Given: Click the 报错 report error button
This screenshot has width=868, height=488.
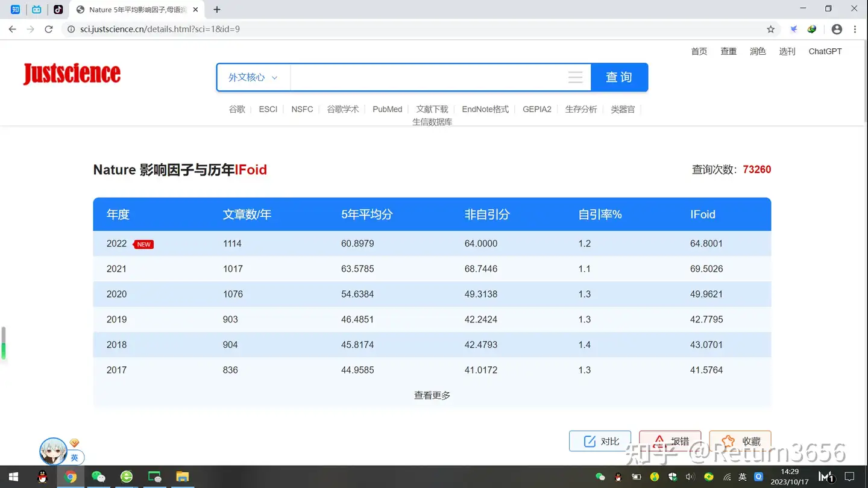Looking at the screenshot, I should pos(670,441).
